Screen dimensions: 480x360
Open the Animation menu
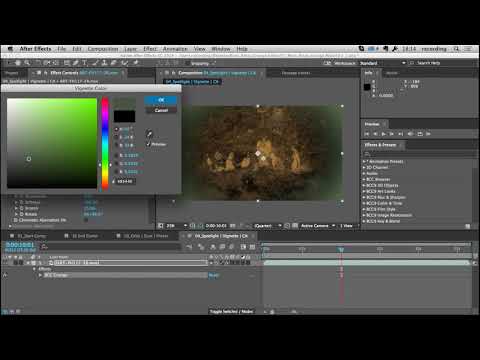tap(175, 49)
